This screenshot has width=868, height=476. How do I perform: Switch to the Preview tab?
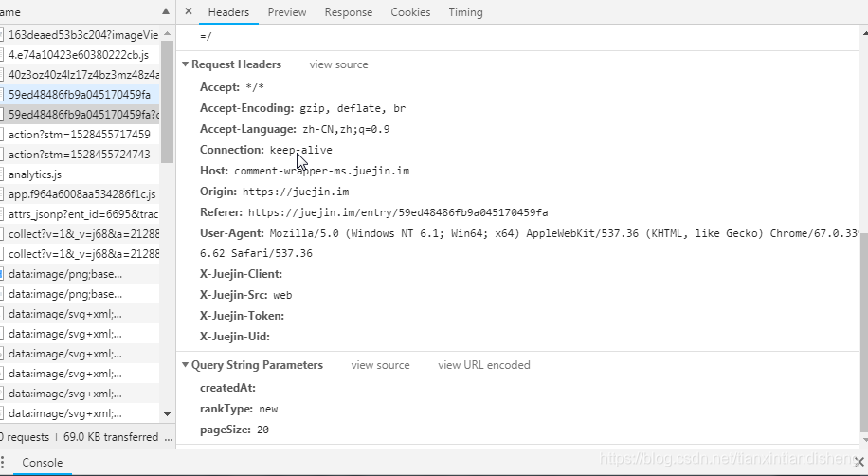pyautogui.click(x=287, y=12)
